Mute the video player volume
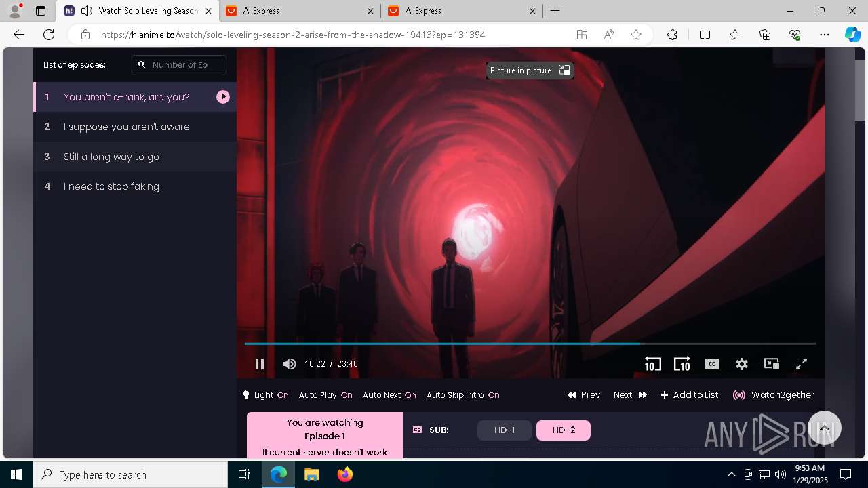 coord(290,364)
